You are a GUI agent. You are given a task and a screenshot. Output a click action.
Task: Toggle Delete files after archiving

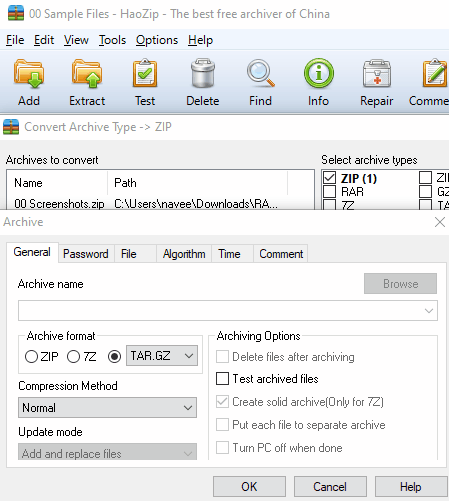[x=222, y=357]
